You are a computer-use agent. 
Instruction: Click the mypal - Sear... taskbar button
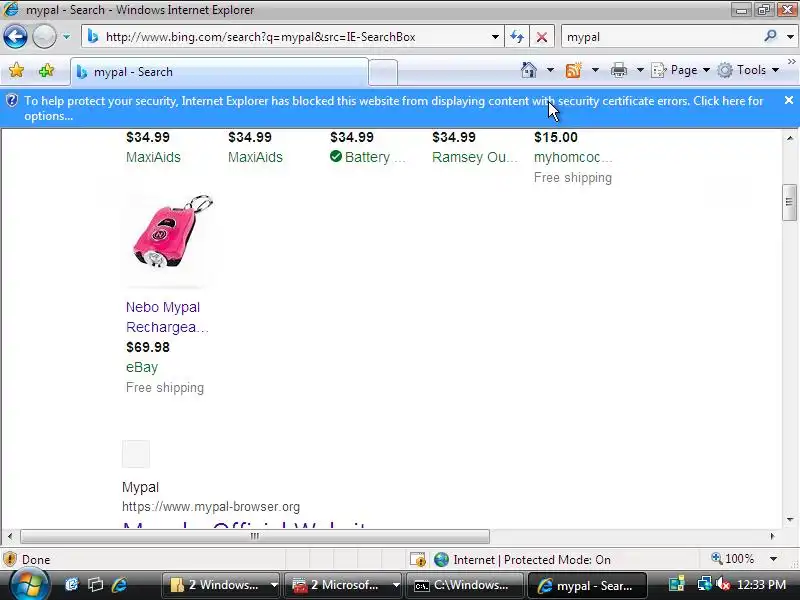(587, 585)
